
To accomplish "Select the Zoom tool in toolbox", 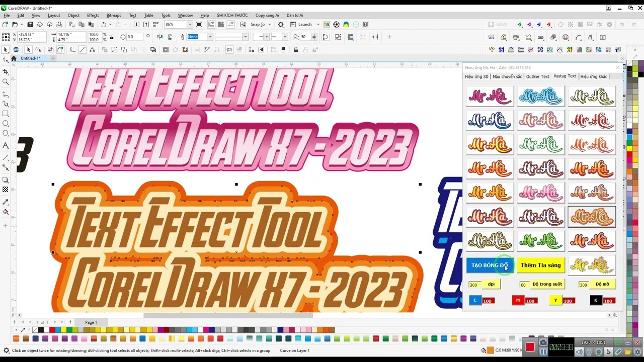I will pos(6,81).
